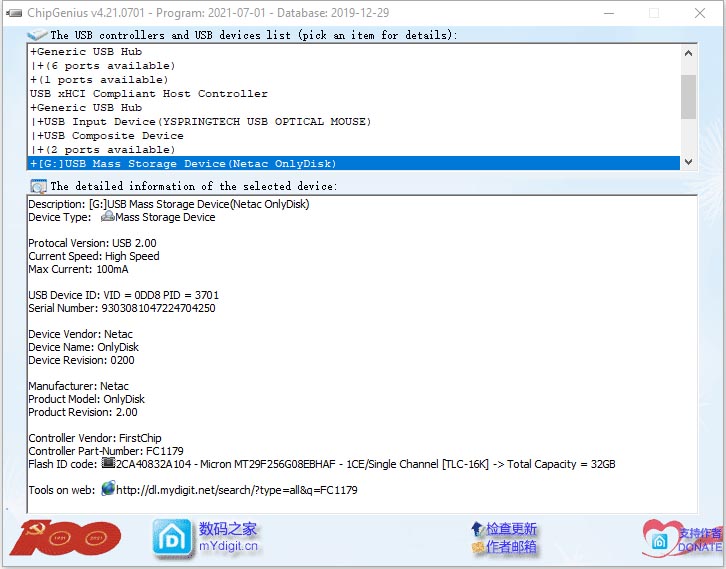Click the mail icon beside 作者邮箱
The height and width of the screenshot is (569, 726).
[477, 547]
